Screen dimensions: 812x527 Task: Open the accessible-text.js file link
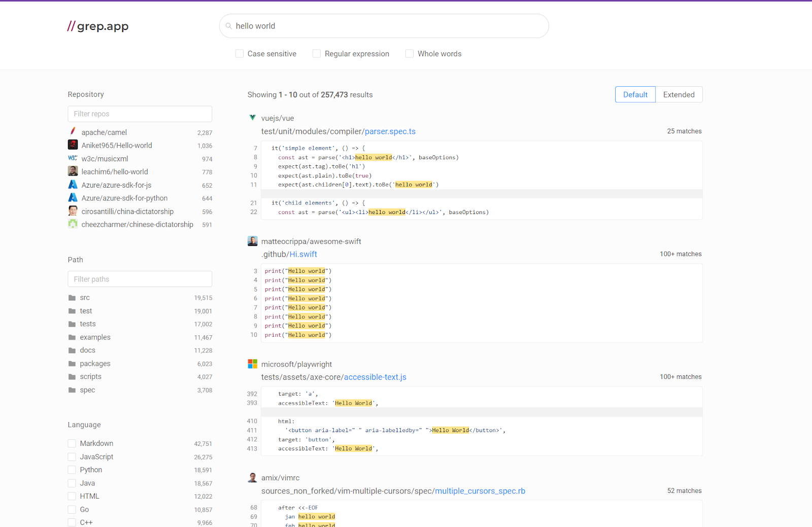(375, 377)
